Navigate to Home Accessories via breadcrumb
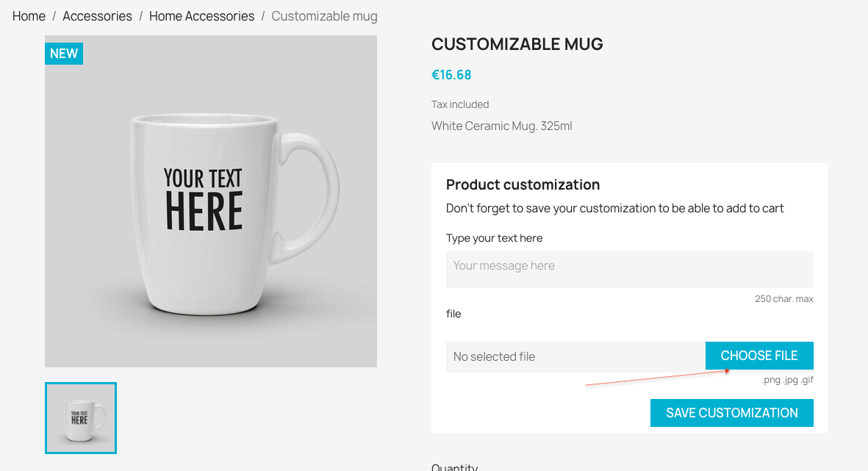Image resolution: width=868 pixels, height=471 pixels. coord(201,15)
